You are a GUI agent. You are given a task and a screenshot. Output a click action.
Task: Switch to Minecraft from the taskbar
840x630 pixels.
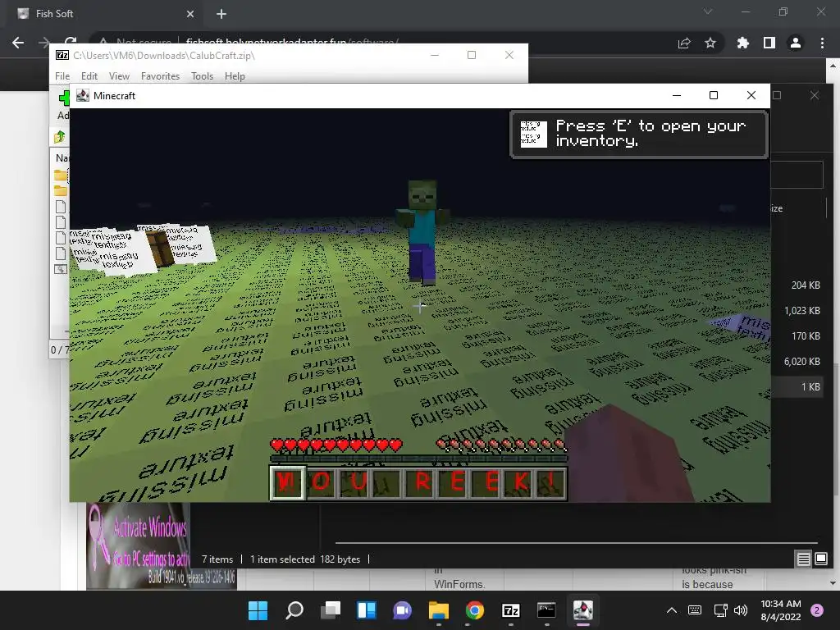583,610
